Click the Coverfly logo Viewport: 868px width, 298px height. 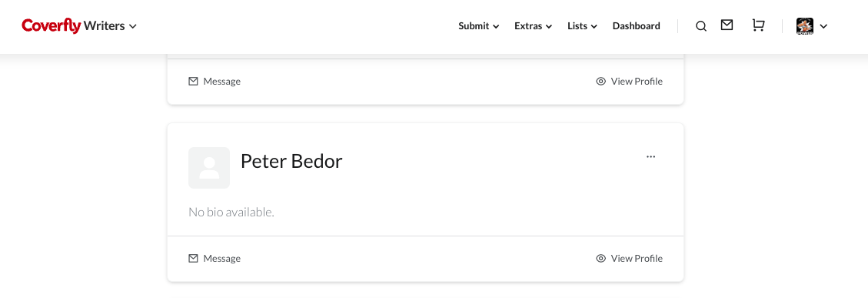click(52, 25)
